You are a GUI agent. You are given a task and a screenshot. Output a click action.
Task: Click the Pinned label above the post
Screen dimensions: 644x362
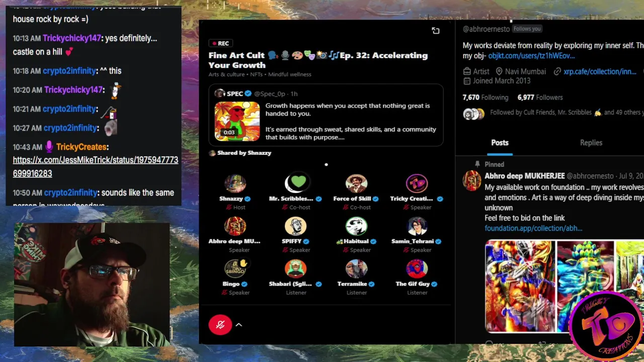point(494,164)
